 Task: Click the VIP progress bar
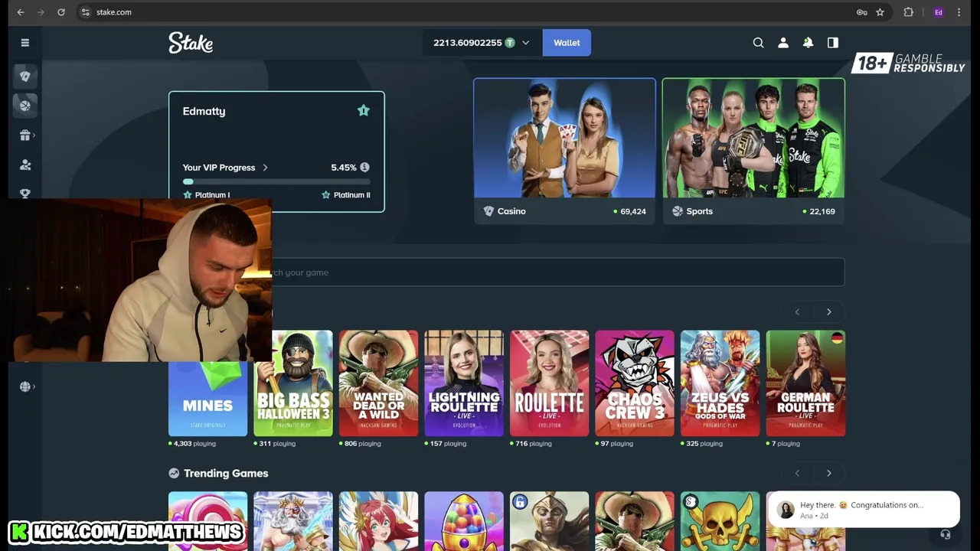(276, 181)
